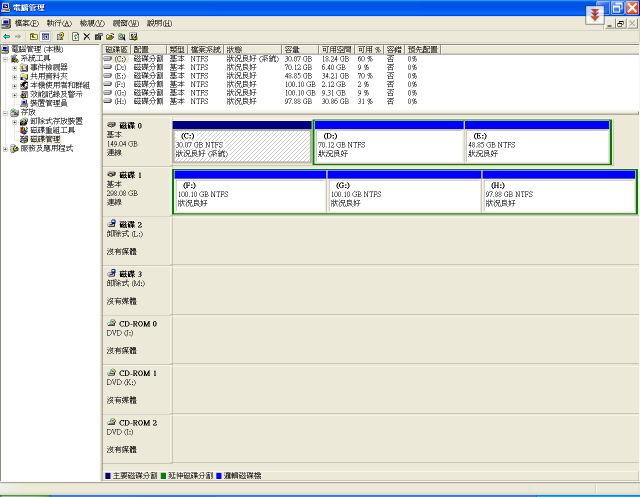Click the green 延伸磁碟分割 legend swatch

tap(163, 476)
